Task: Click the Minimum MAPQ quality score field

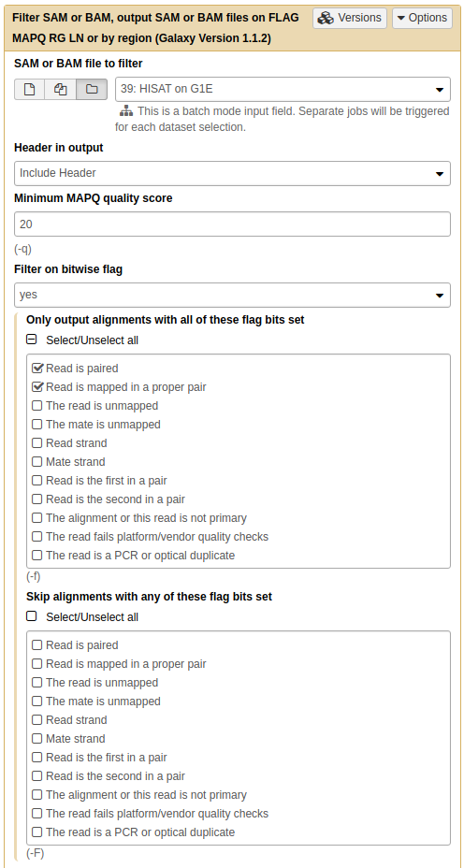Action: (x=232, y=224)
